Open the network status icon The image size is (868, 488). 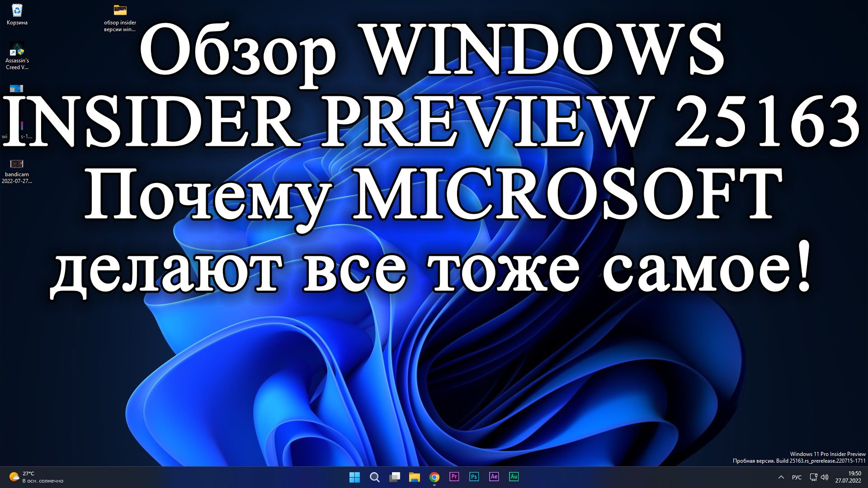tap(813, 477)
